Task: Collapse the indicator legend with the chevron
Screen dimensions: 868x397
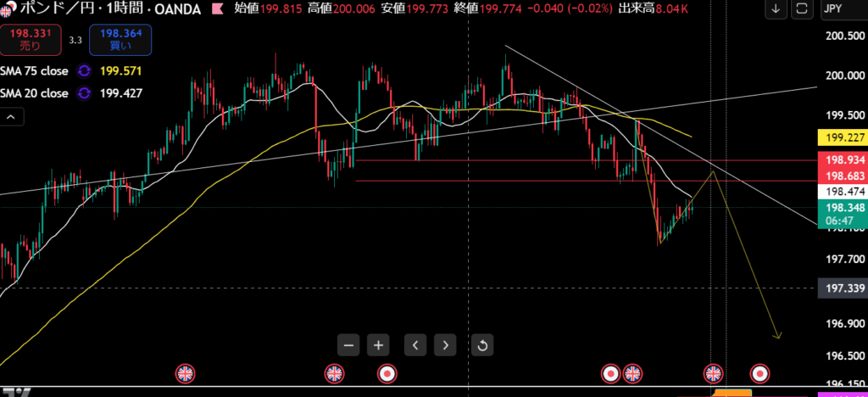Action: 11,117
